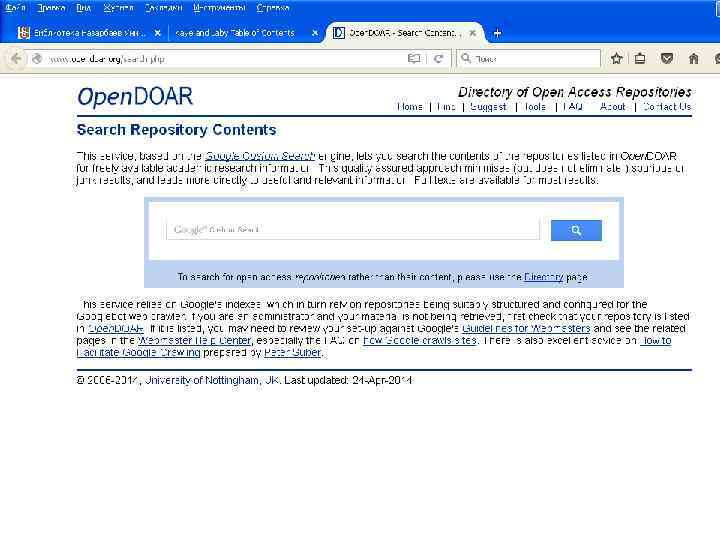The height and width of the screenshot is (540, 720).
Task: Open the Справка menu
Action: tap(273, 8)
